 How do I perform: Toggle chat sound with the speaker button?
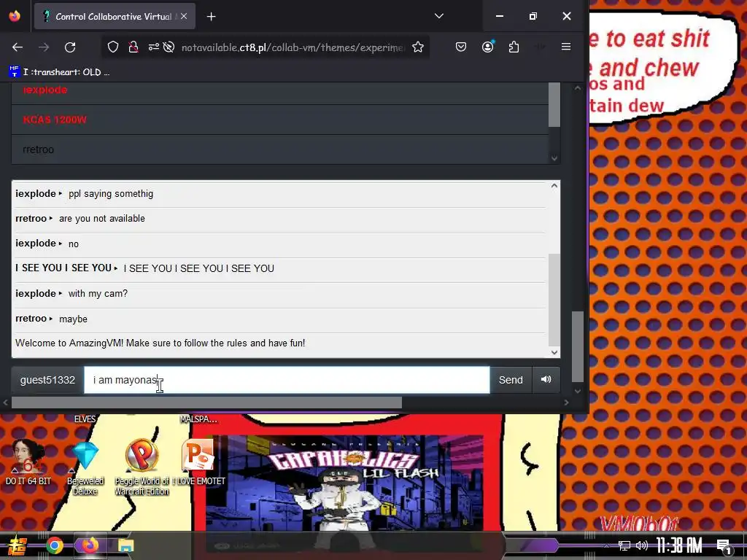[546, 379]
